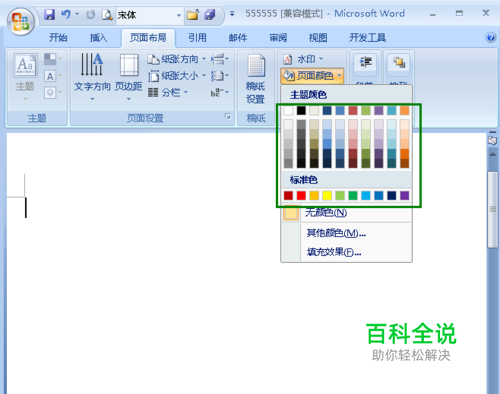Screen dimensions: 500x394
Task: Open theme effects dropdown
Action: 53,92
